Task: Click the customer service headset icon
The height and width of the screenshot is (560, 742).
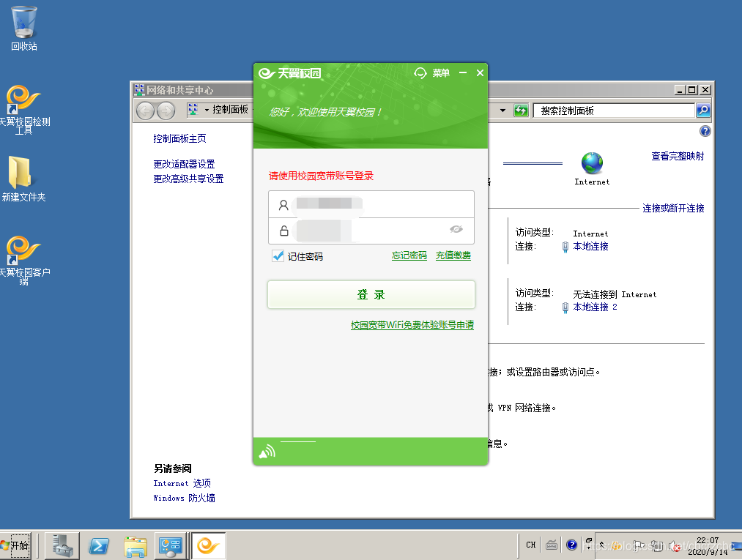Action: 420,73
